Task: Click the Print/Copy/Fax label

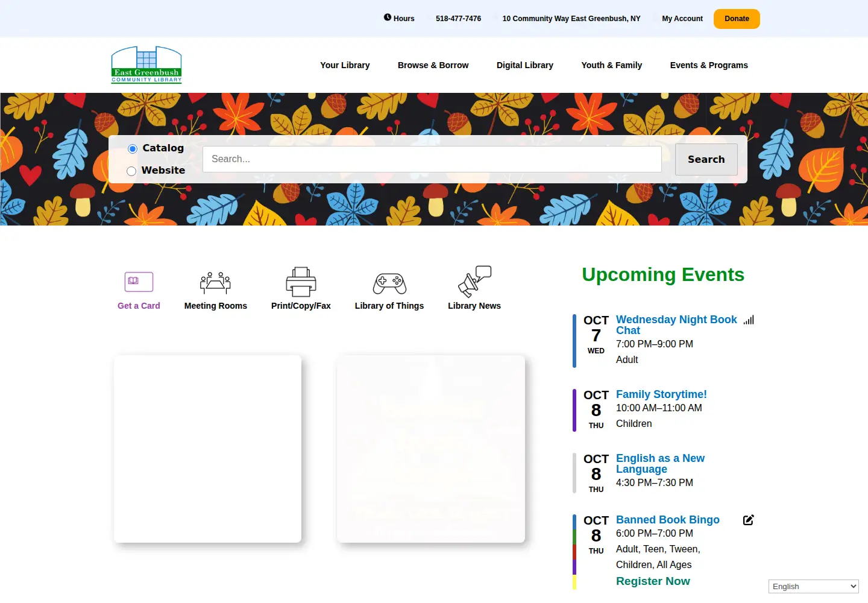Action: coord(301,306)
